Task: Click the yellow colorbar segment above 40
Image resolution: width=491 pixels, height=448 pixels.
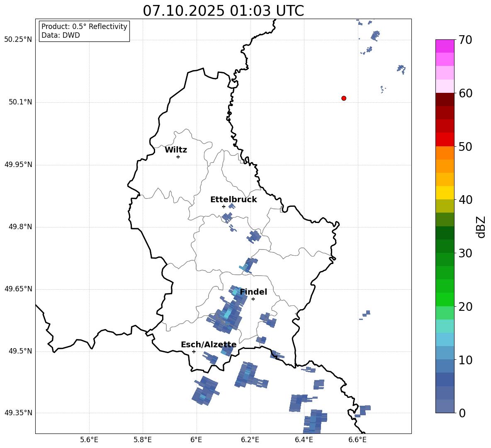Action: coord(445,193)
